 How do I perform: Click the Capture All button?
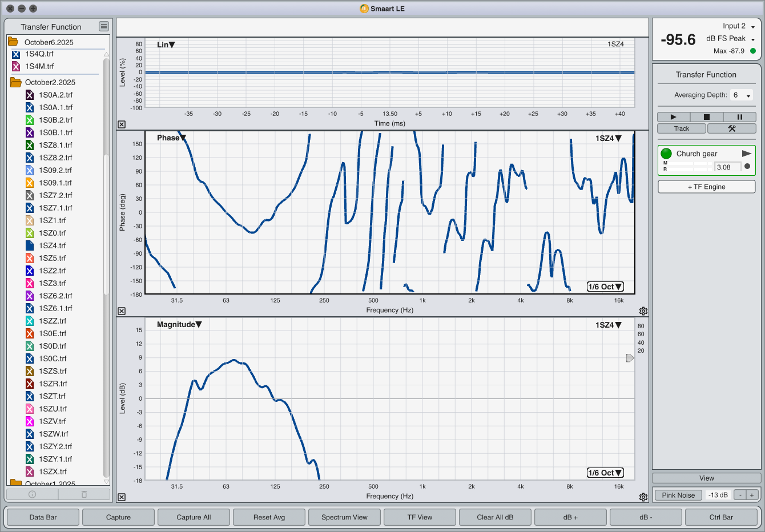(x=194, y=517)
